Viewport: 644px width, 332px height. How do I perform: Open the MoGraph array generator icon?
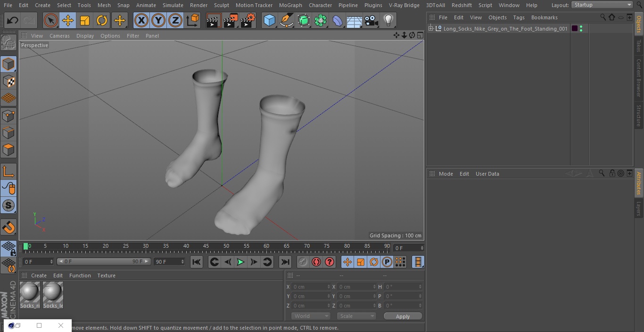pos(321,20)
